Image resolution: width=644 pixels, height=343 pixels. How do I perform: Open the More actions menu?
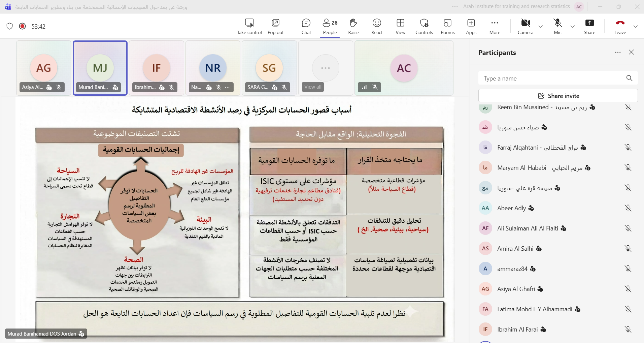495,26
